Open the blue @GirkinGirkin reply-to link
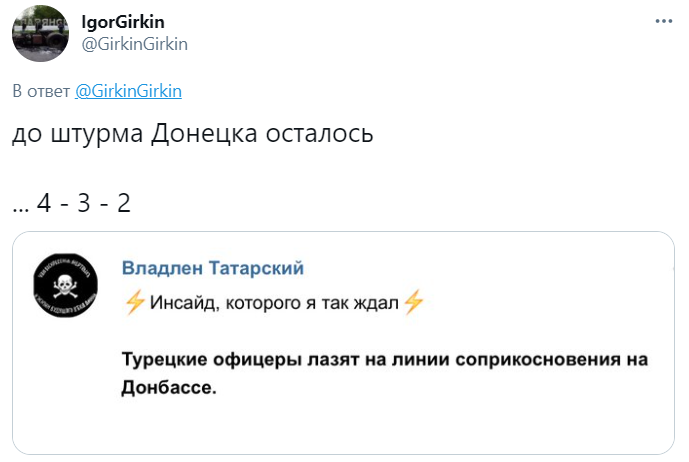 pyautogui.click(x=128, y=90)
